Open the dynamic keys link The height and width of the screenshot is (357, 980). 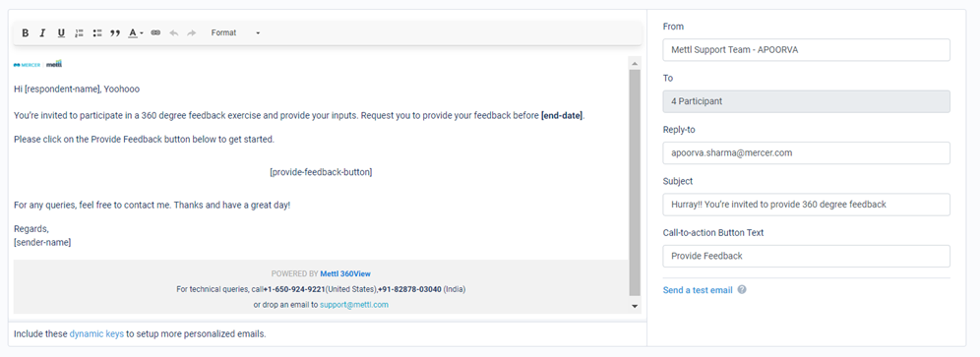tap(96, 333)
